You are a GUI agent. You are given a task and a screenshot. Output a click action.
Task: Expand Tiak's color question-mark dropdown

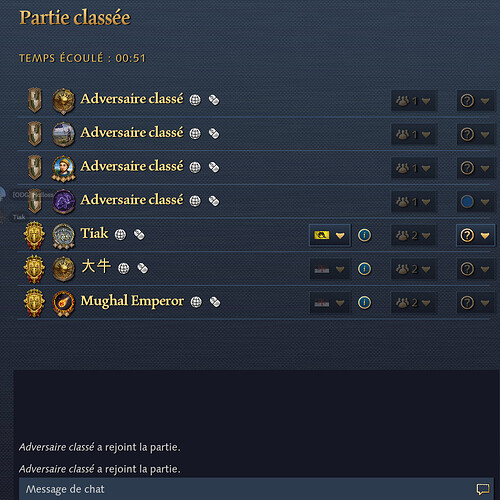tap(475, 235)
